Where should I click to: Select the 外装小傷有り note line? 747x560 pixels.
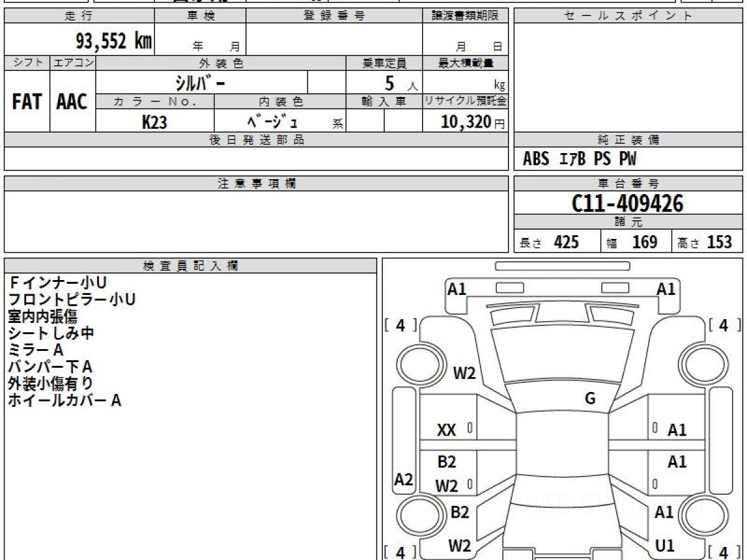[51, 383]
